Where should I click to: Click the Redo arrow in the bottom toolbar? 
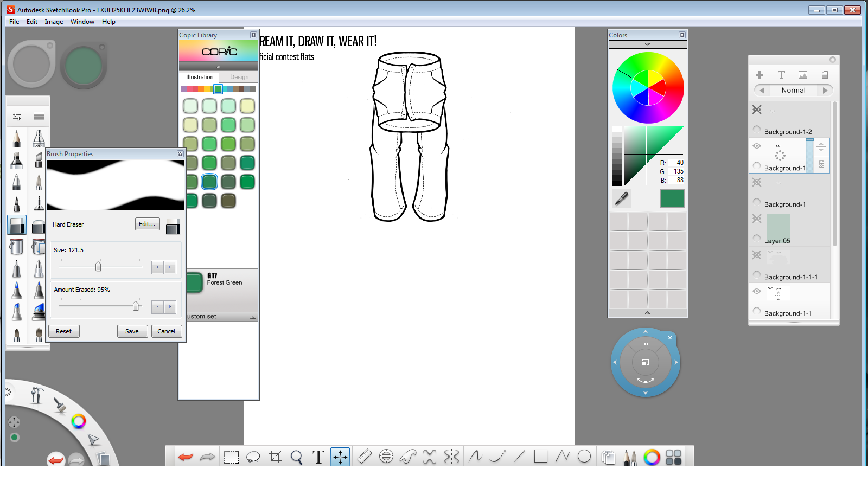(208, 457)
